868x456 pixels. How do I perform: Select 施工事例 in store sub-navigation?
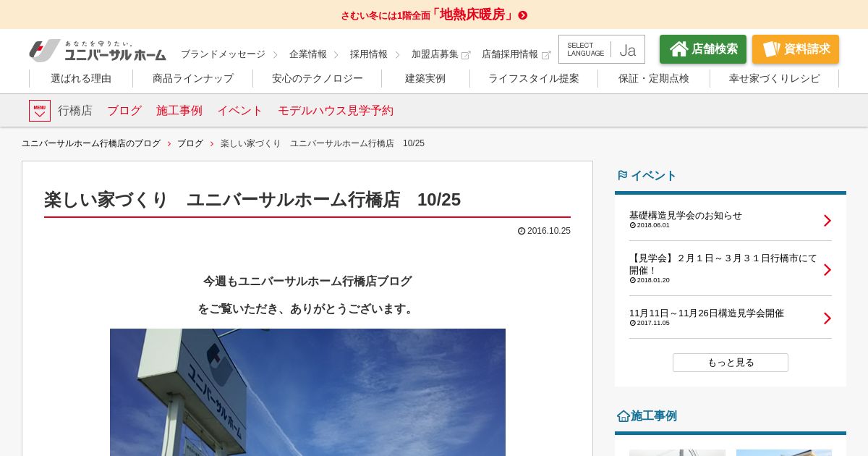(179, 111)
